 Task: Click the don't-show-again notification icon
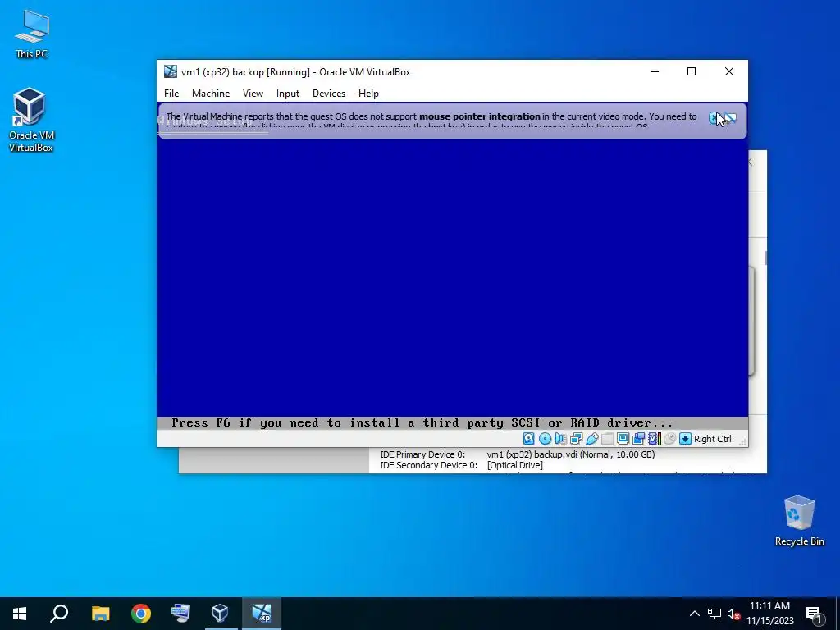[x=731, y=117]
